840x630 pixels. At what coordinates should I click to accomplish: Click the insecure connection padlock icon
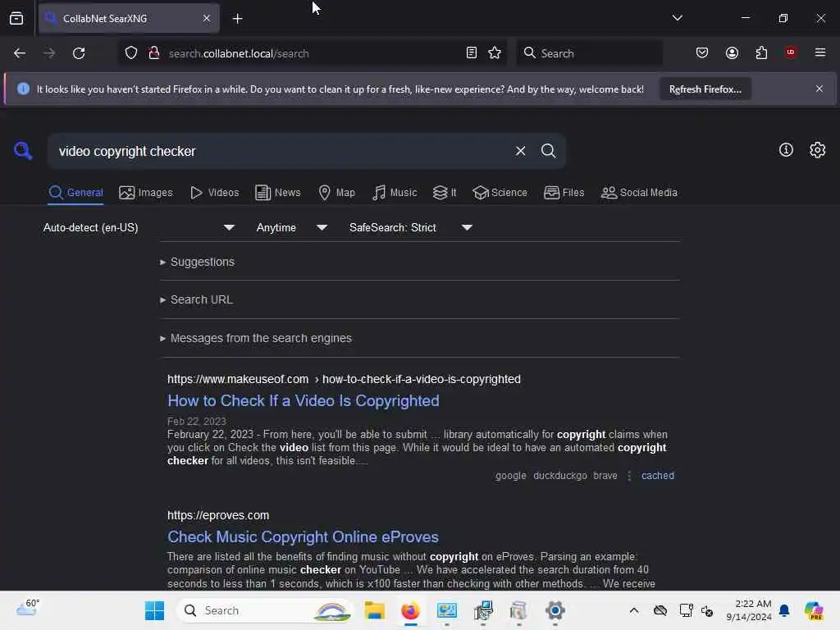153,53
